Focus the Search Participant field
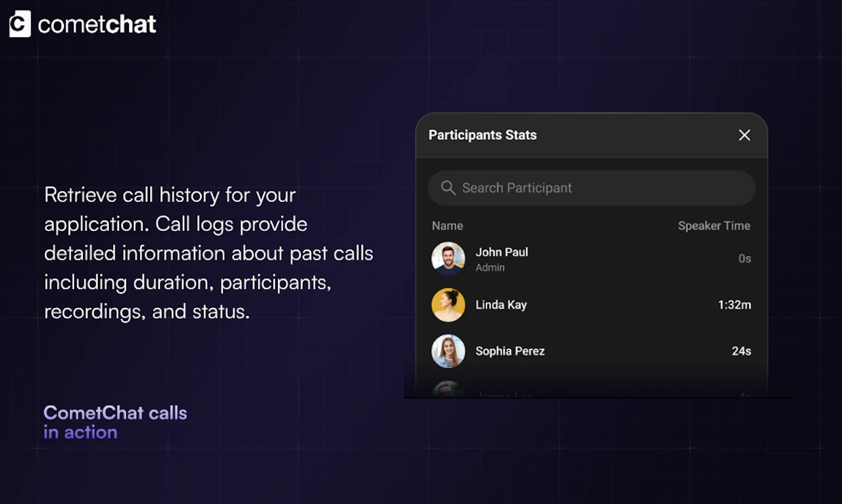 coord(591,188)
